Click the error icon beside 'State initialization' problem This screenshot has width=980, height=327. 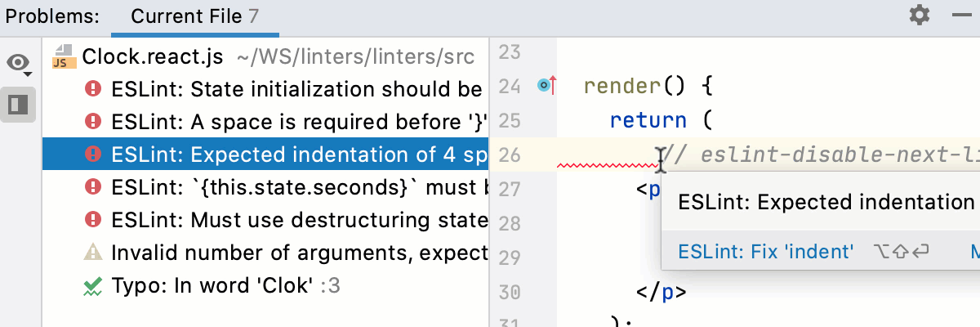click(x=93, y=88)
